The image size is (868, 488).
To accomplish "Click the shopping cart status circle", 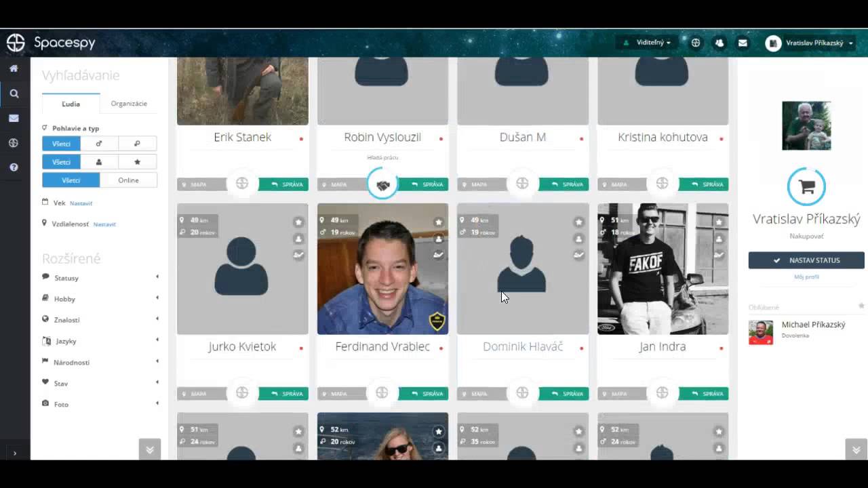I will 806,186.
